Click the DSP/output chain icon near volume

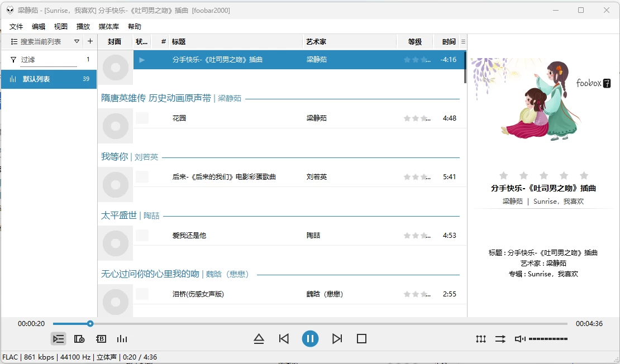point(481,338)
